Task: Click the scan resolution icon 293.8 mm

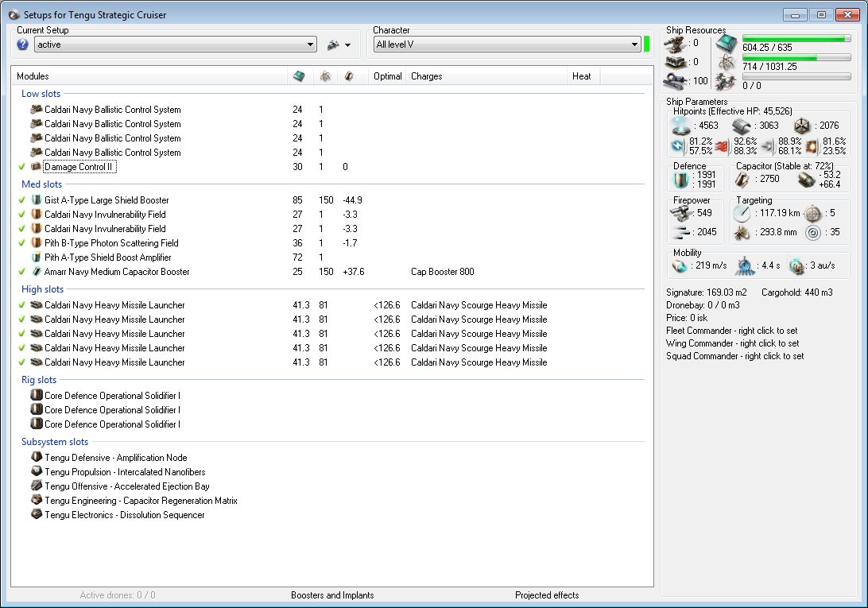Action: 742,233
